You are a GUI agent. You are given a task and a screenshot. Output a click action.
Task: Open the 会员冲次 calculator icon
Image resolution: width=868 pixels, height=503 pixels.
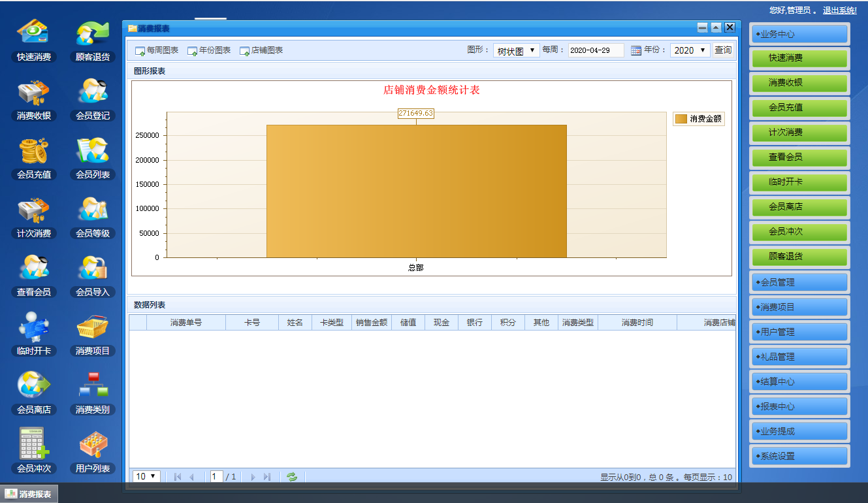click(x=34, y=446)
